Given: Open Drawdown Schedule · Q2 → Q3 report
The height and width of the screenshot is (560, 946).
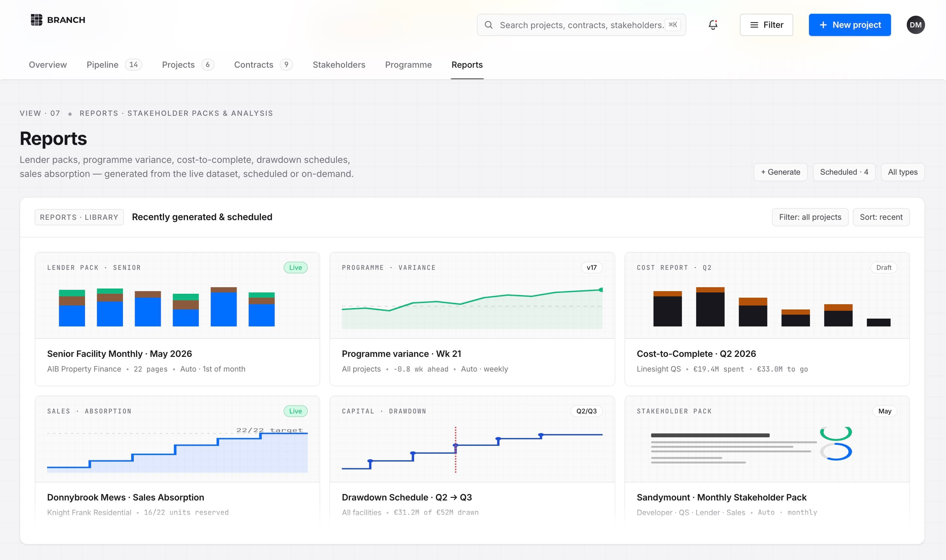Looking at the screenshot, I should tap(407, 497).
